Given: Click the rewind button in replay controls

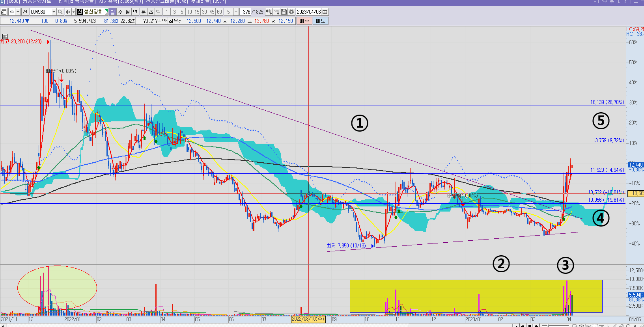Looking at the screenshot, I should tap(523, 325).
